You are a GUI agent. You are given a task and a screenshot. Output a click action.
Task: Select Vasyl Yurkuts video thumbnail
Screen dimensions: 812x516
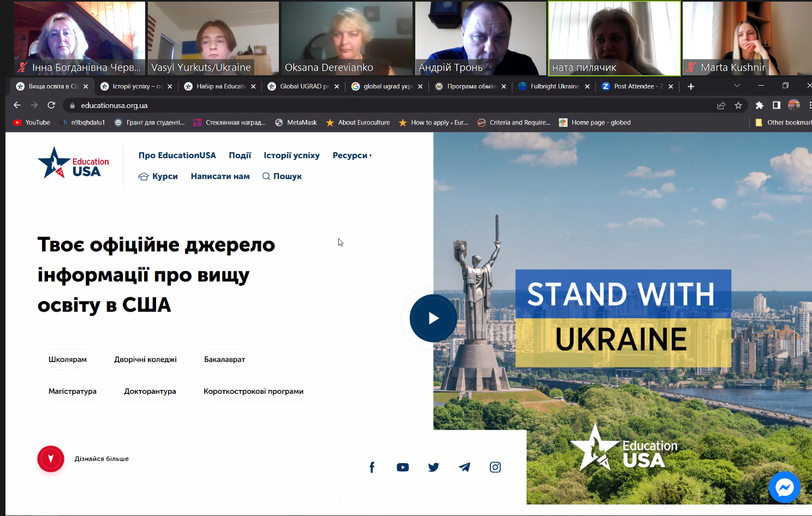pyautogui.click(x=213, y=38)
